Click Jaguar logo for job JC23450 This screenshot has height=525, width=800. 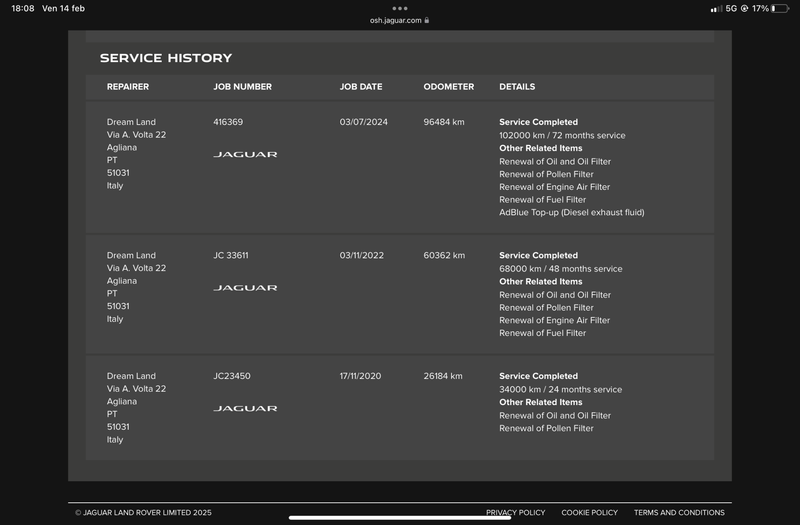click(245, 409)
